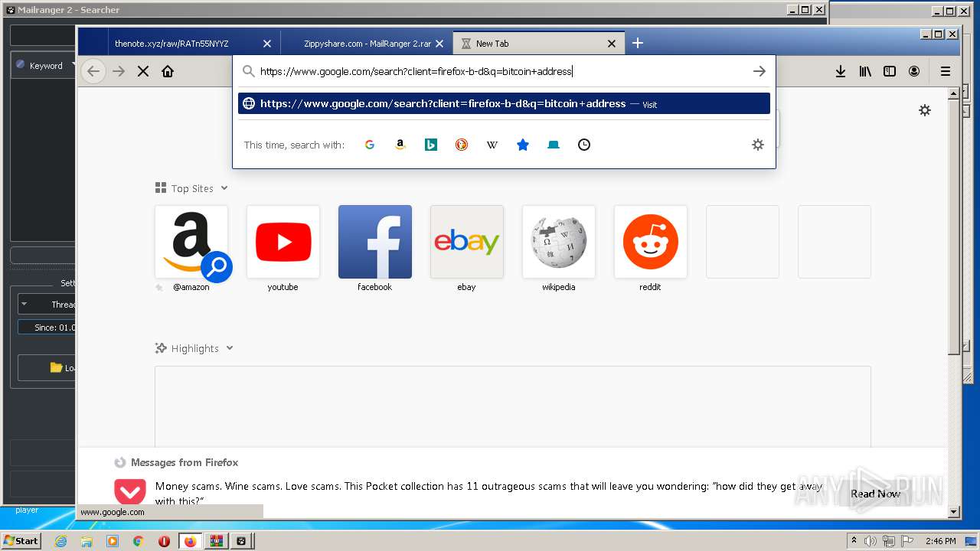Viewport: 980px width, 551px height.
Task: Search history using the clock icon
Action: (x=584, y=145)
